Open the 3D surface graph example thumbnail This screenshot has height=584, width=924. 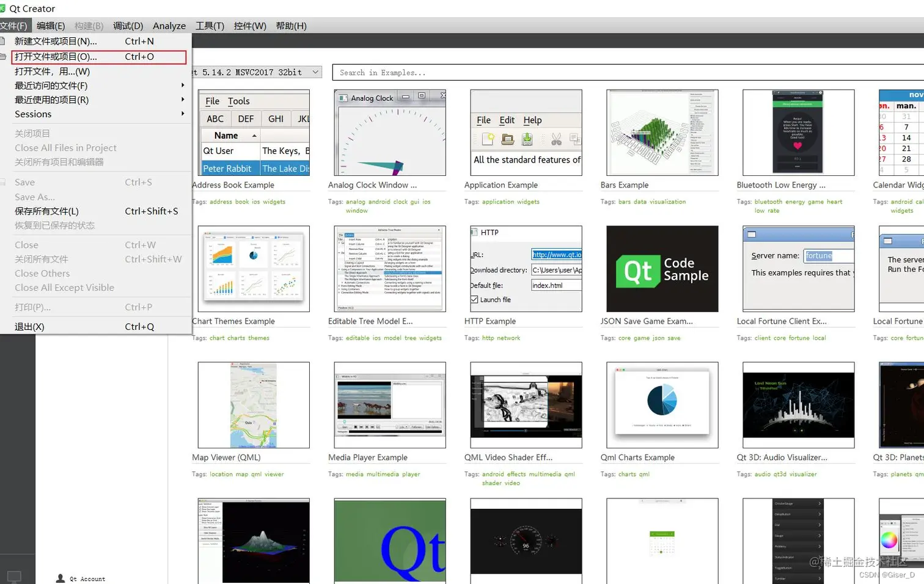click(254, 541)
